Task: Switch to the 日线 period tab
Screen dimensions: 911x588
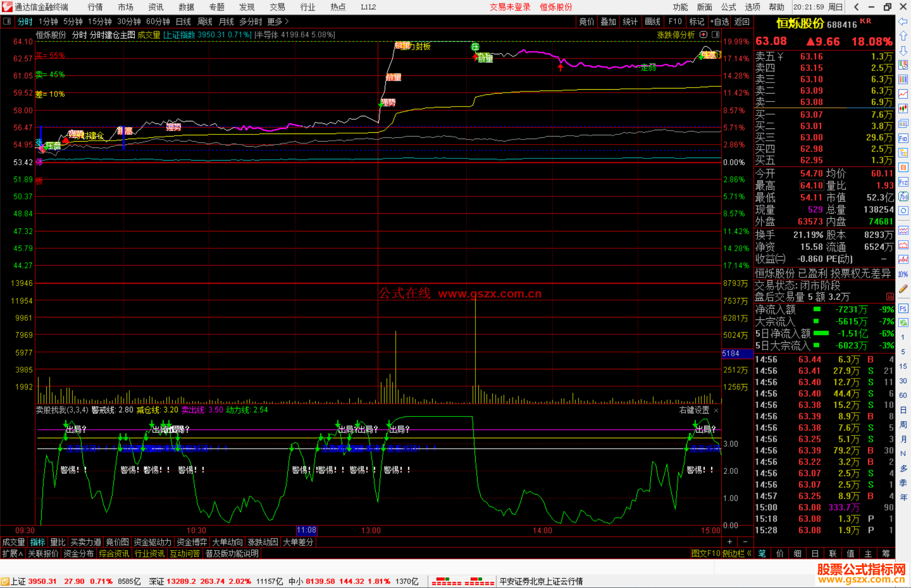Action: pyautogui.click(x=183, y=21)
